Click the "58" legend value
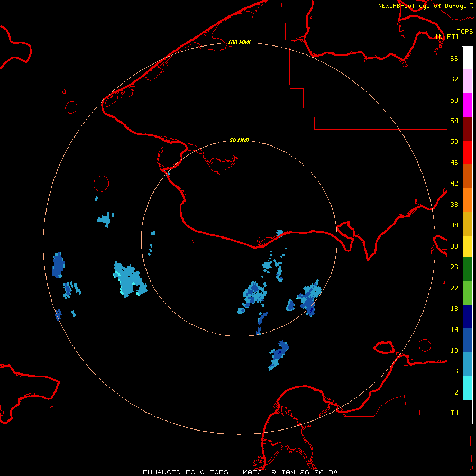Screen dimensions: 476x476 [454, 100]
